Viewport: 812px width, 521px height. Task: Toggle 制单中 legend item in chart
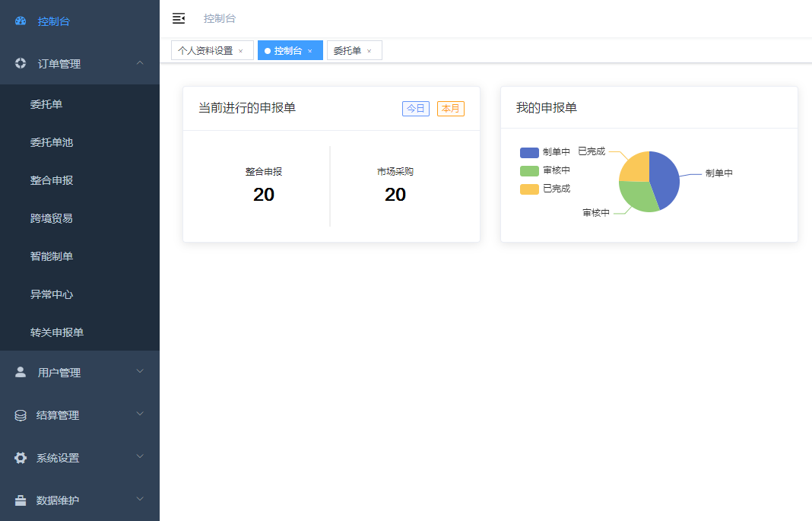[544, 152]
